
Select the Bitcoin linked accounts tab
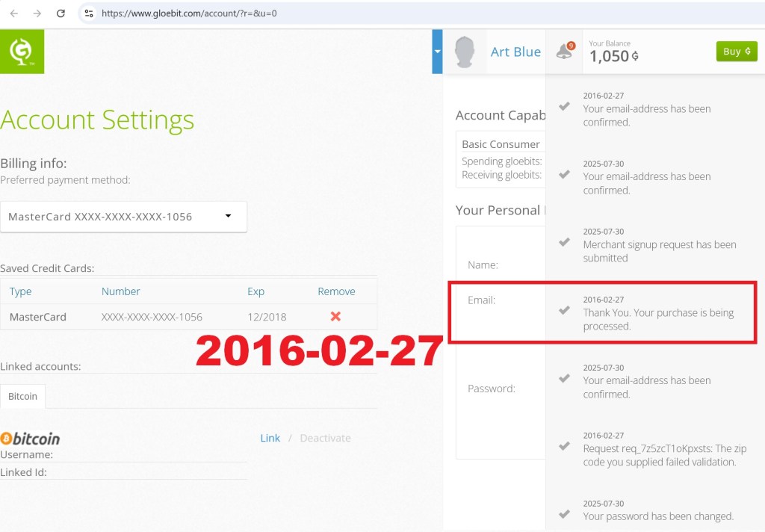click(22, 396)
